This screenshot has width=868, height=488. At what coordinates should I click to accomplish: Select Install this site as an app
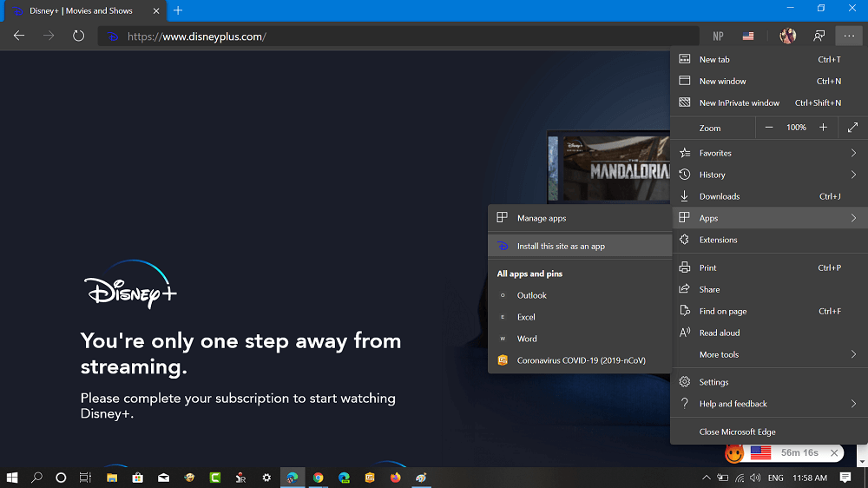click(x=580, y=246)
